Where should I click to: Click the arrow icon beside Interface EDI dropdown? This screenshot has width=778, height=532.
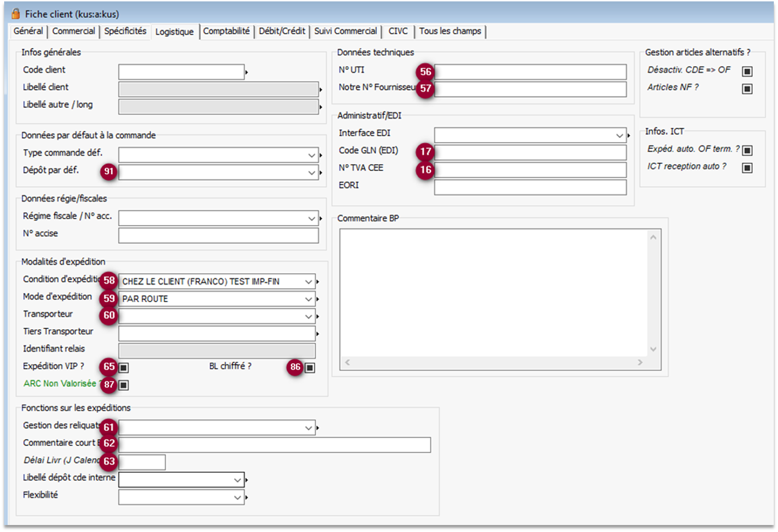coord(629,135)
